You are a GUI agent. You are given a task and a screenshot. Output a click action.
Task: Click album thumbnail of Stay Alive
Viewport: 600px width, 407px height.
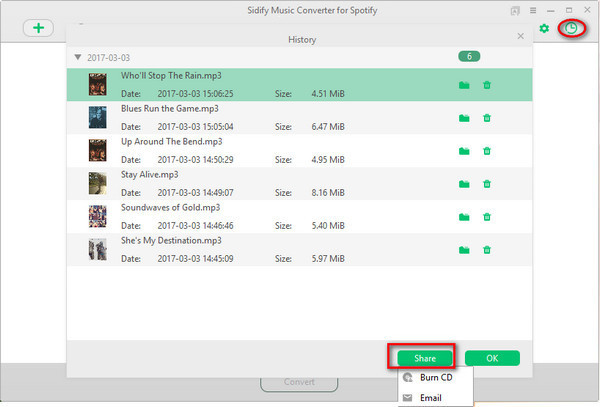(98, 183)
